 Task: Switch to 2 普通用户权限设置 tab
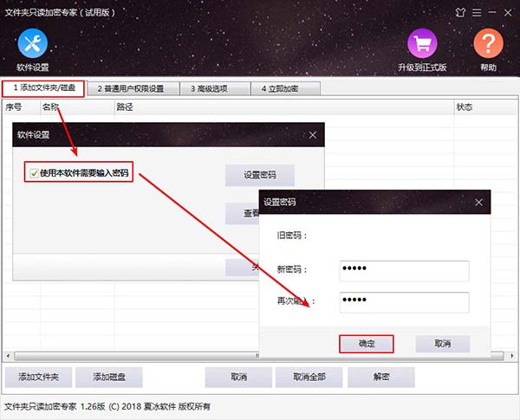tap(133, 89)
